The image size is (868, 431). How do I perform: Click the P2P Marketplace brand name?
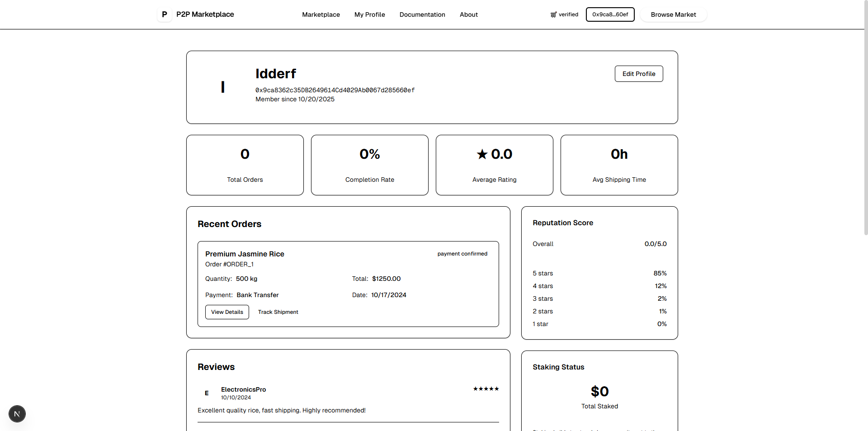coord(205,14)
